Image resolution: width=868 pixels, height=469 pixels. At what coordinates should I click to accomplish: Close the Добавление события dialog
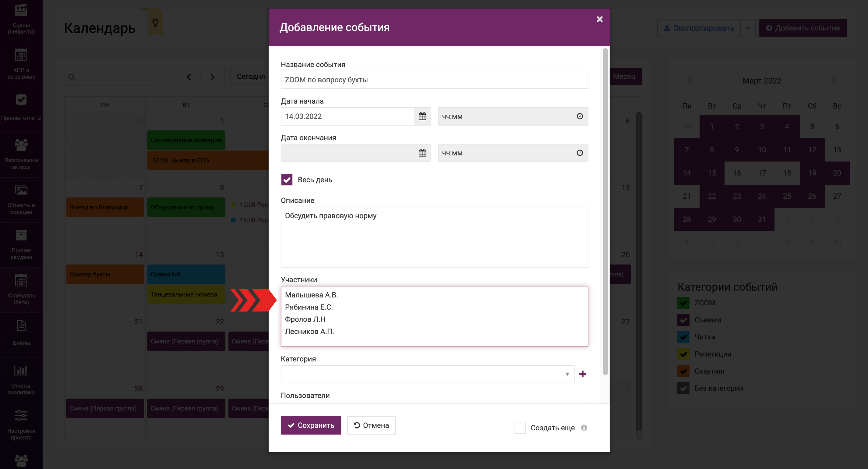(x=599, y=19)
